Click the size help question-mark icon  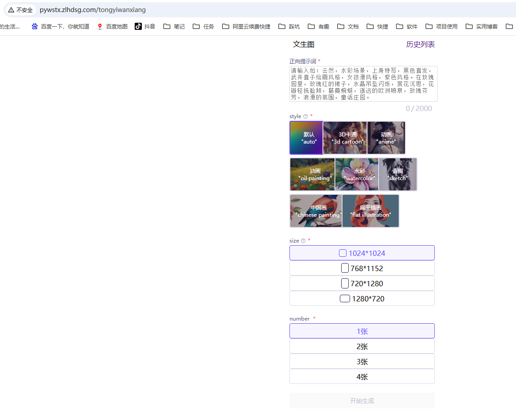[303, 241]
